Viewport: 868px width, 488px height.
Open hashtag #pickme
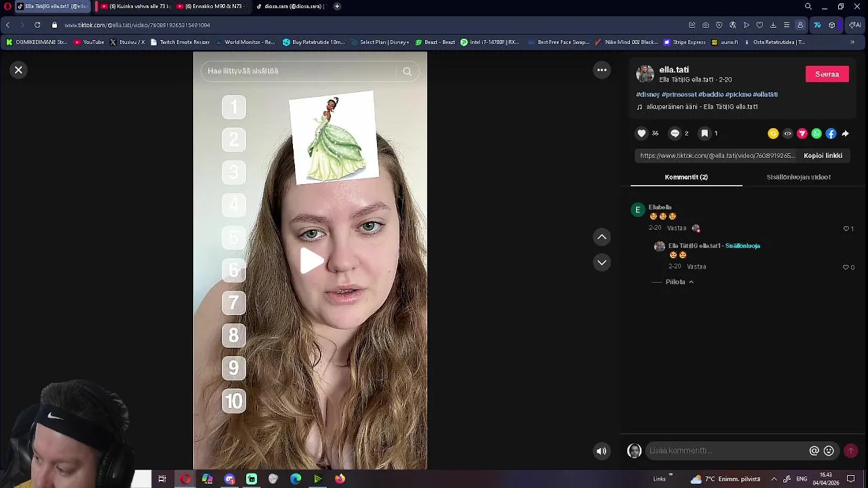[x=737, y=94]
